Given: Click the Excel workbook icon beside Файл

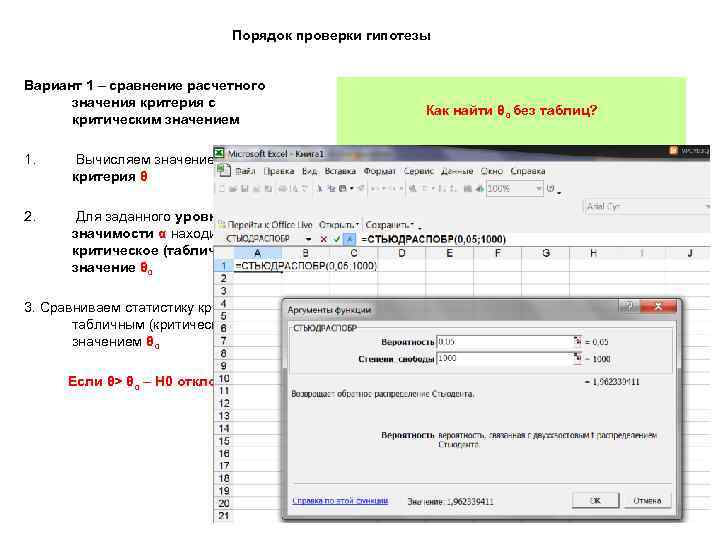Looking at the screenshot, I should [x=224, y=171].
